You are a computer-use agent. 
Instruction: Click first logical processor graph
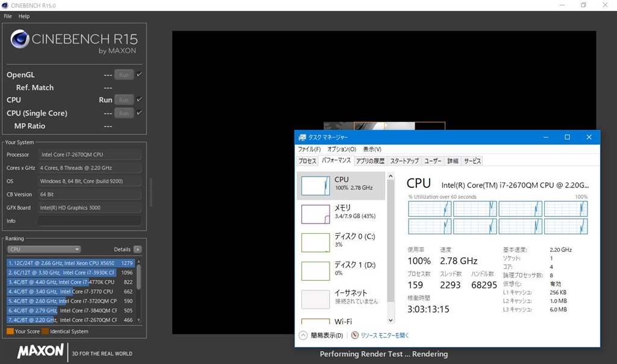(430, 209)
